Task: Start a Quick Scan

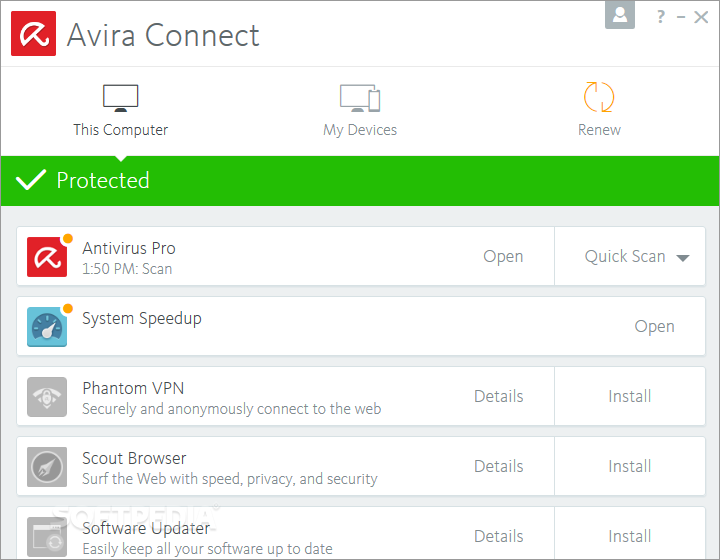Action: pyautogui.click(x=625, y=256)
